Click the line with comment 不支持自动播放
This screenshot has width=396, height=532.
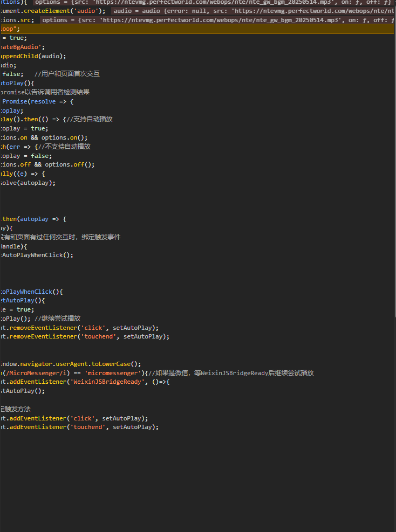tap(45, 147)
